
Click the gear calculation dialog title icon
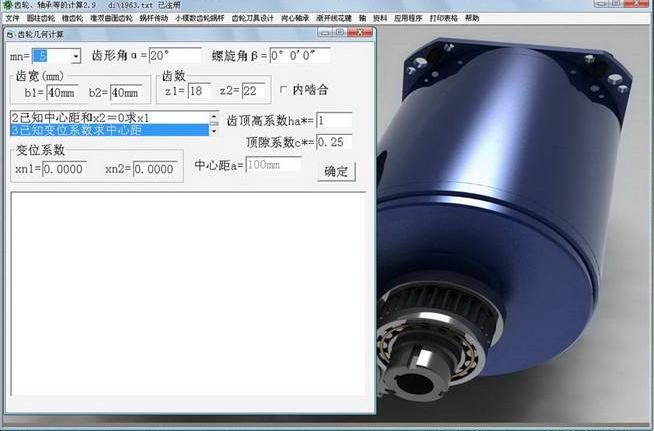coord(11,33)
